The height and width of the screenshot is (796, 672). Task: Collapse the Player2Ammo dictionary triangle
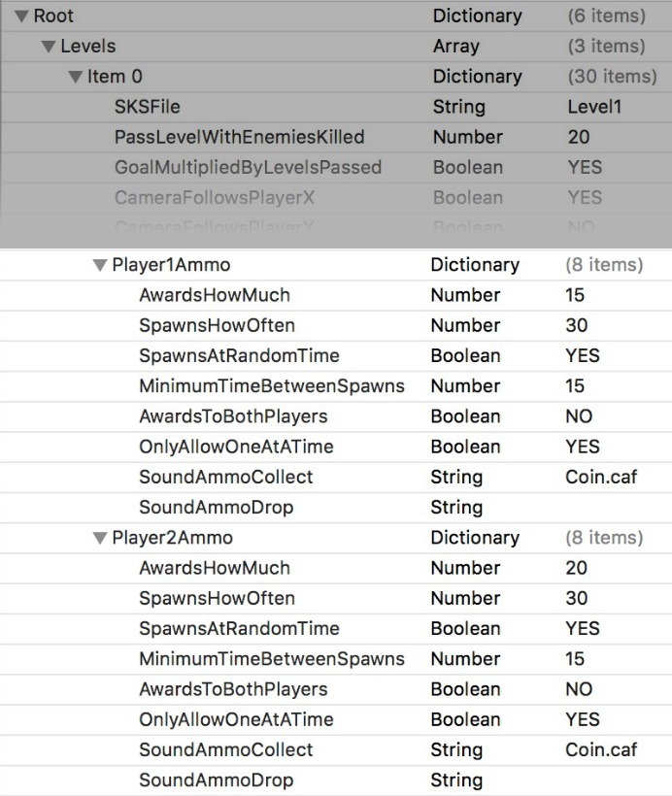99,538
